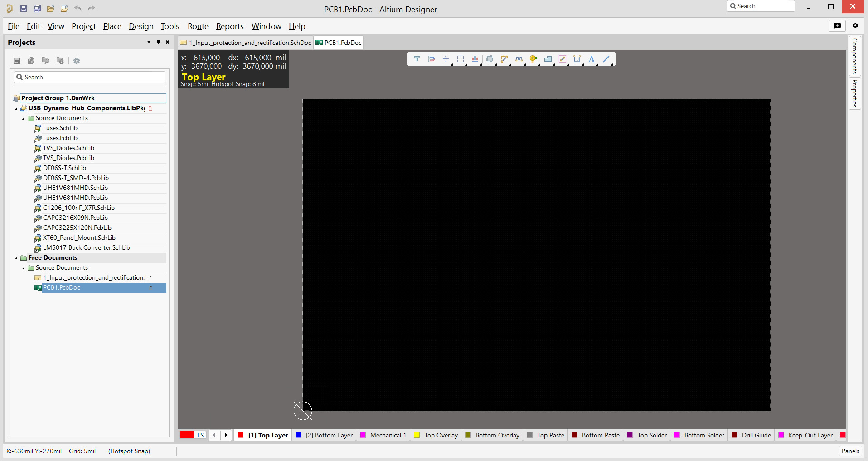868x461 pixels.
Task: Switch to the [2] Bottom Layer tab
Action: click(324, 435)
